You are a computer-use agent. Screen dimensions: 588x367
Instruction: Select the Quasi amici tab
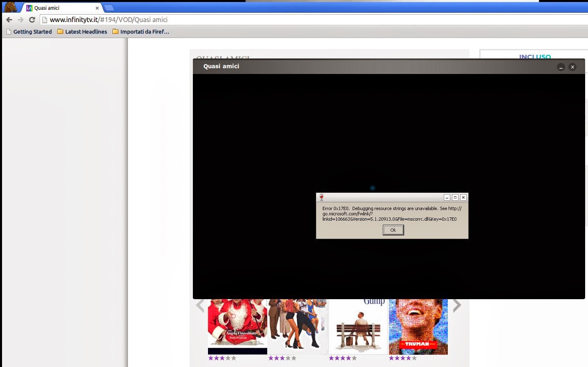pyautogui.click(x=61, y=8)
